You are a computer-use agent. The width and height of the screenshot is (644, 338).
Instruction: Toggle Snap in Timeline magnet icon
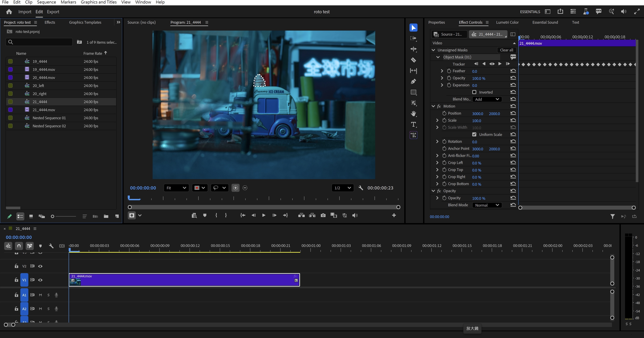click(19, 246)
